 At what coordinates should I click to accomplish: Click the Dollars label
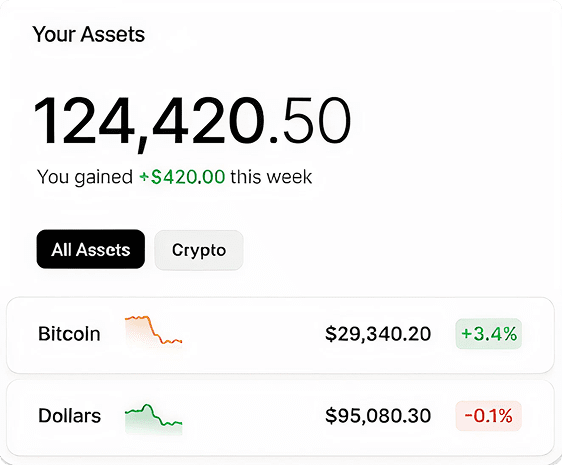click(70, 416)
